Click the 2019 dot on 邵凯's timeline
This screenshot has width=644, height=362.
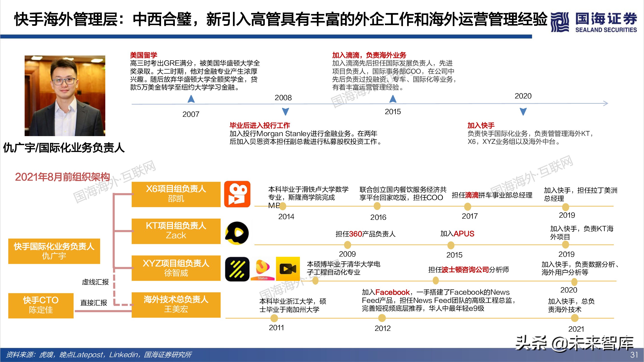click(x=566, y=207)
